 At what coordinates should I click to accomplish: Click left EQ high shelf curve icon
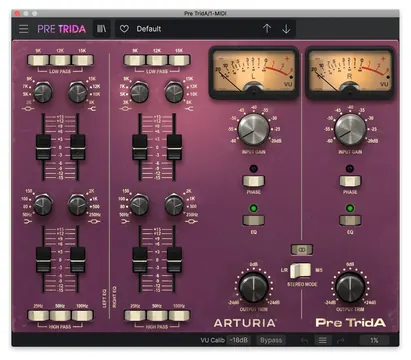(x=92, y=109)
